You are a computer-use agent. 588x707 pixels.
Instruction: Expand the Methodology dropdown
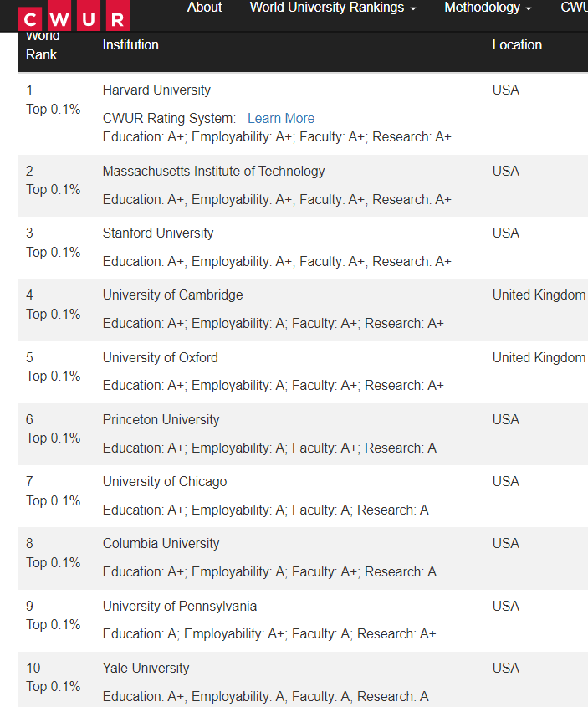pos(488,8)
